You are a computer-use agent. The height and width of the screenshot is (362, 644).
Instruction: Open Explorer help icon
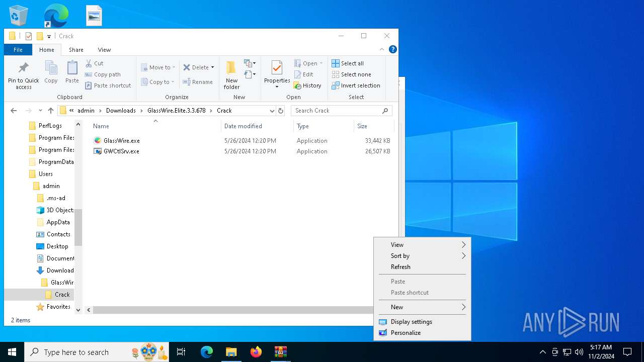pos(393,49)
